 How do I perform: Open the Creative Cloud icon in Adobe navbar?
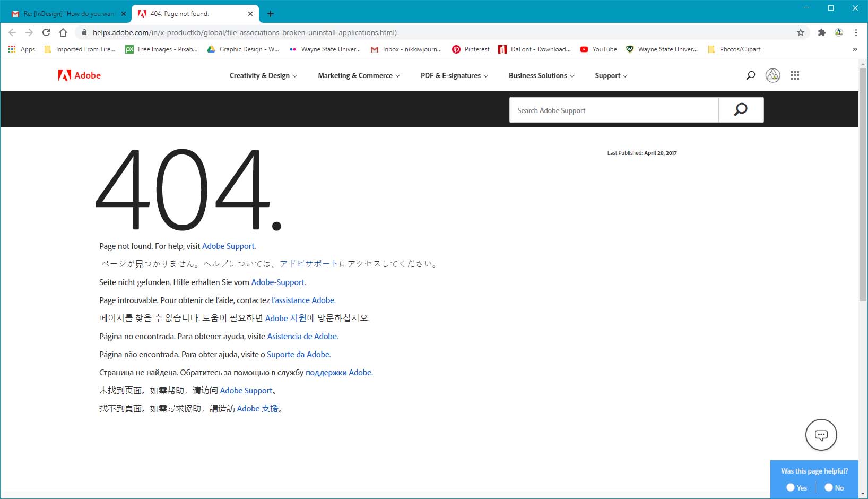(x=773, y=75)
